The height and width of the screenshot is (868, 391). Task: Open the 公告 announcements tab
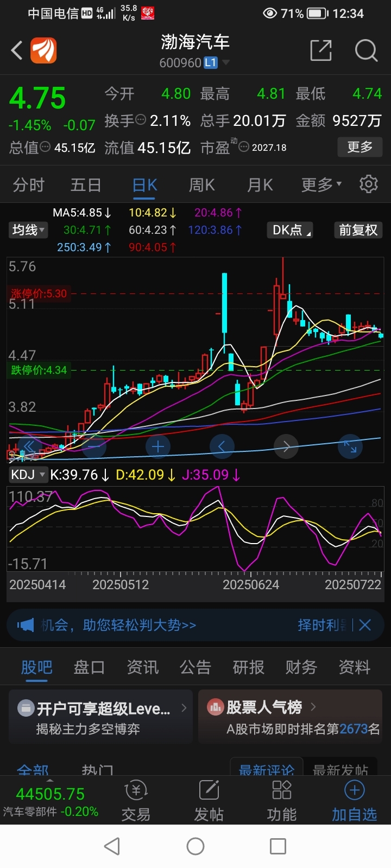coord(195,667)
